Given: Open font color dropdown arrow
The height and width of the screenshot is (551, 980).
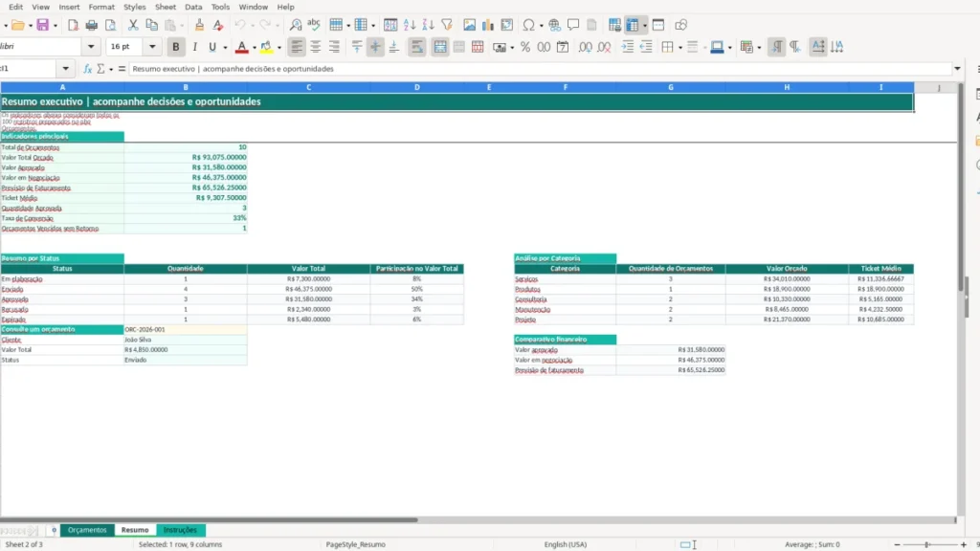Looking at the screenshot, I should (x=254, y=48).
